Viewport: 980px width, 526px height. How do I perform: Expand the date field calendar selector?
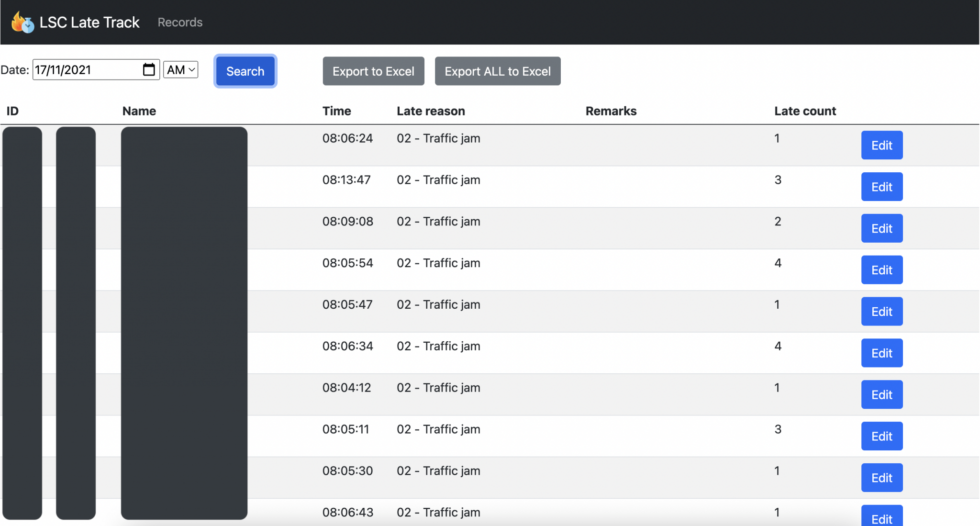[x=149, y=70]
